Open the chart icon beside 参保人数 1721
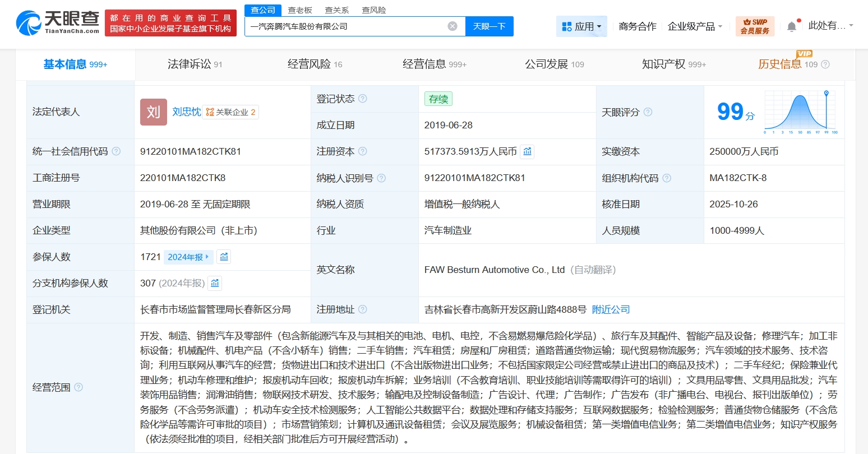The image size is (868, 454). click(224, 257)
